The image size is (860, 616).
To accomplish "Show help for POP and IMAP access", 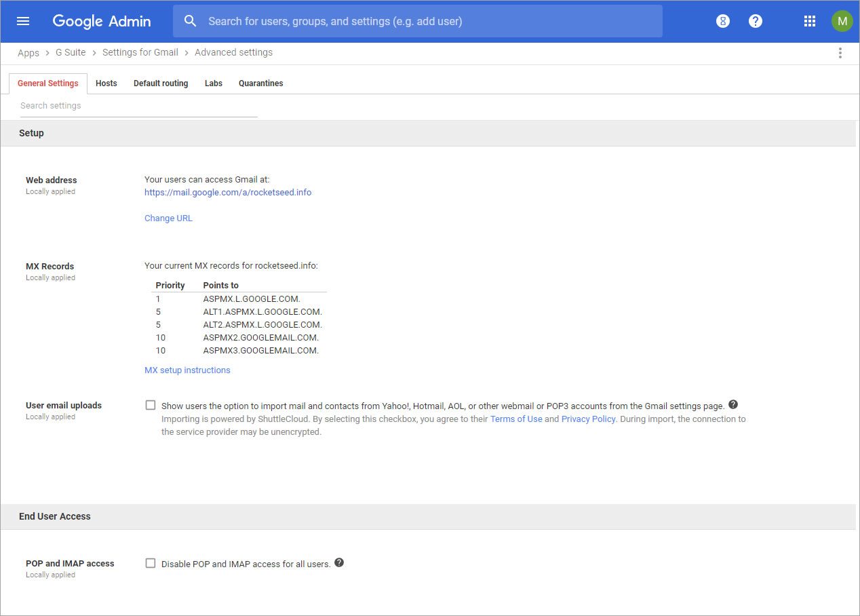I will pyautogui.click(x=339, y=562).
